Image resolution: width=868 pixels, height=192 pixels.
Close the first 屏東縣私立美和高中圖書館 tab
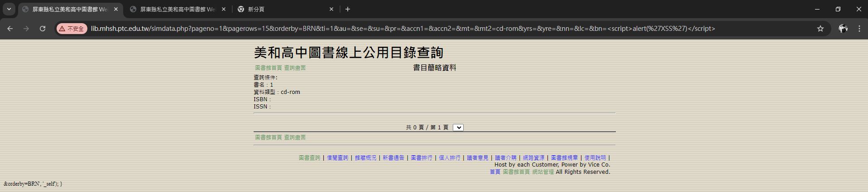[x=115, y=9]
